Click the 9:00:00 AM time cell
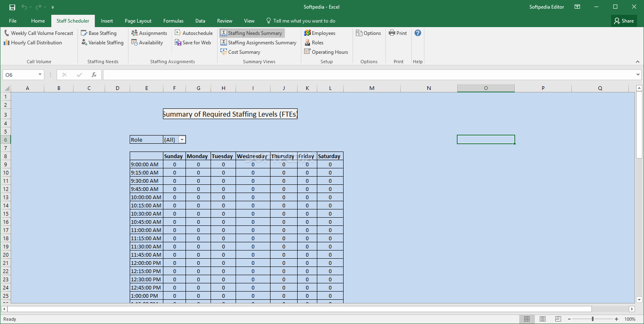The image size is (644, 324). click(147, 164)
